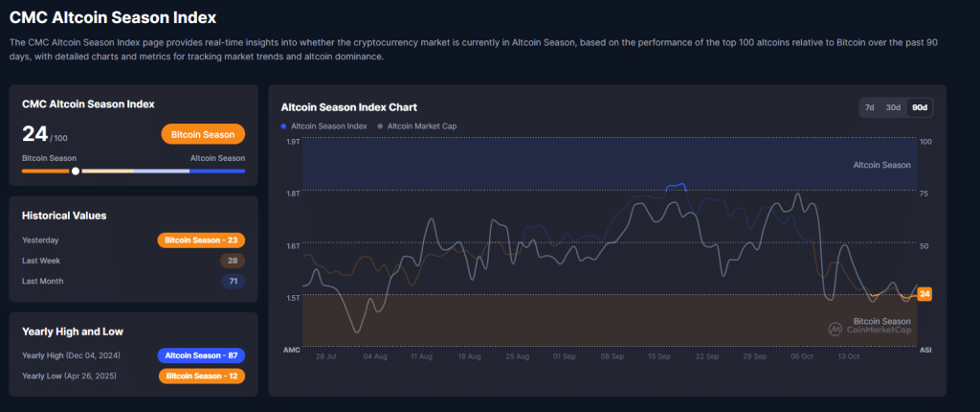
Task: Click the 15 Sep date axis label
Action: coord(660,356)
